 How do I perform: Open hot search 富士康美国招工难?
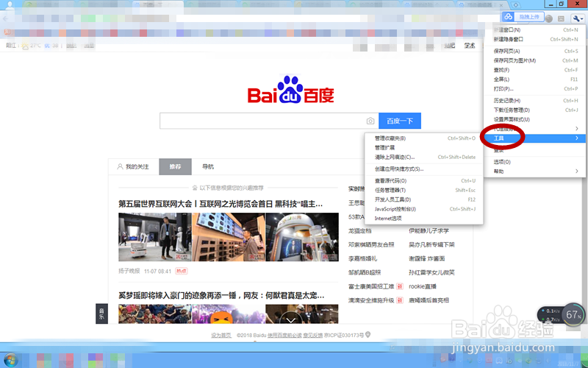click(x=371, y=286)
